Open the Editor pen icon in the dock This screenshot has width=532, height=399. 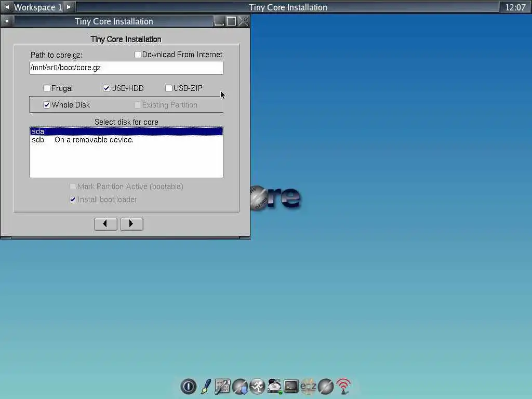click(x=206, y=386)
